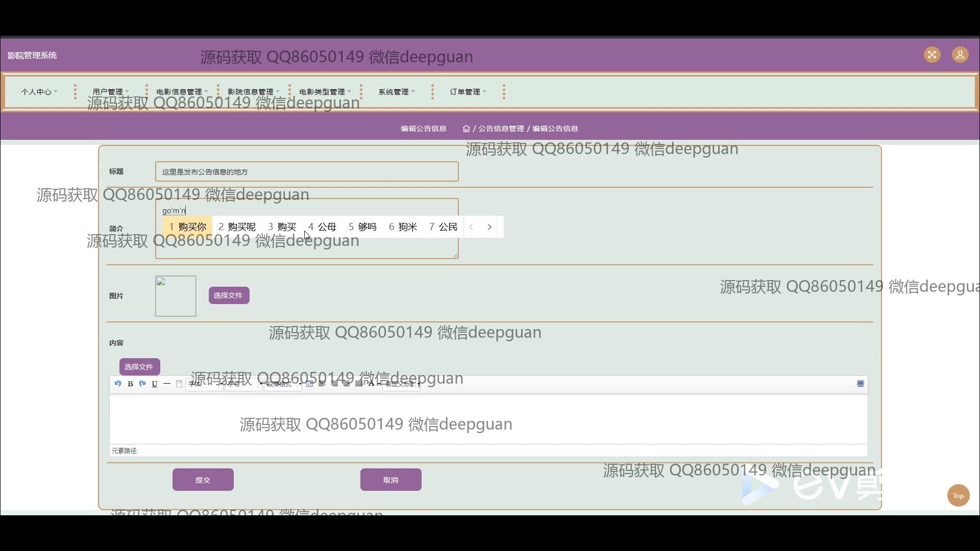Open the 字号 font size dropdown
The height and width of the screenshot is (551, 980).
coord(243,384)
